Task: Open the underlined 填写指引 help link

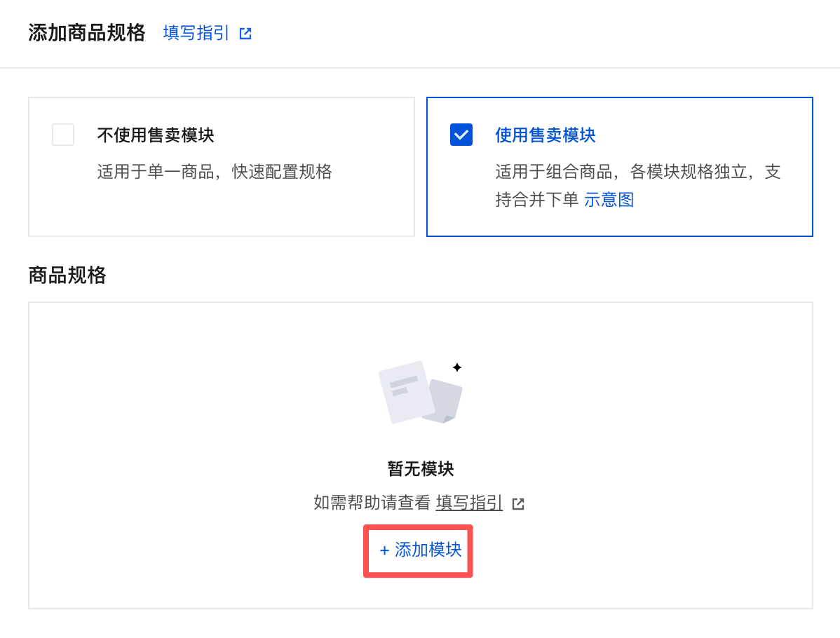Action: tap(469, 503)
